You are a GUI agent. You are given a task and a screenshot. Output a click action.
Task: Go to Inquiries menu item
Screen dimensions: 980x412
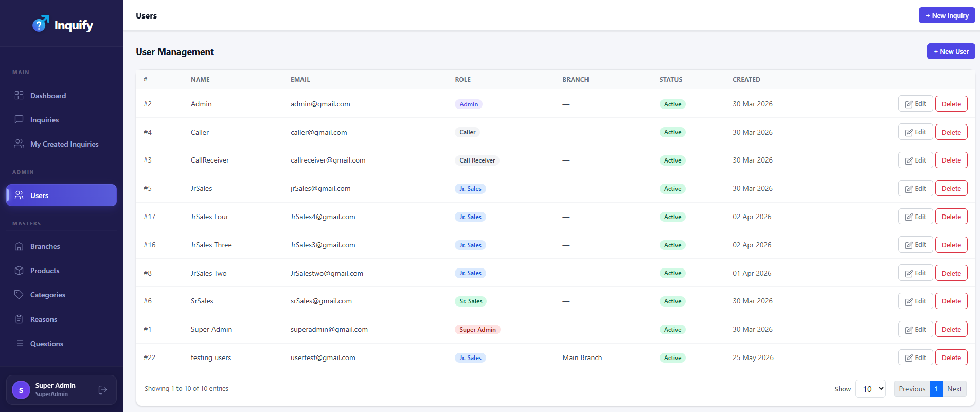(x=62, y=120)
